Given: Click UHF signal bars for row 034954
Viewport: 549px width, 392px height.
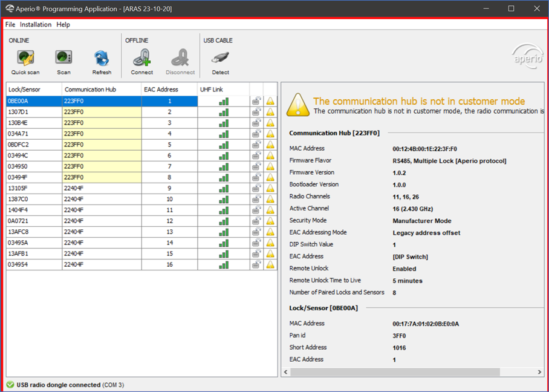Looking at the screenshot, I should [224, 264].
